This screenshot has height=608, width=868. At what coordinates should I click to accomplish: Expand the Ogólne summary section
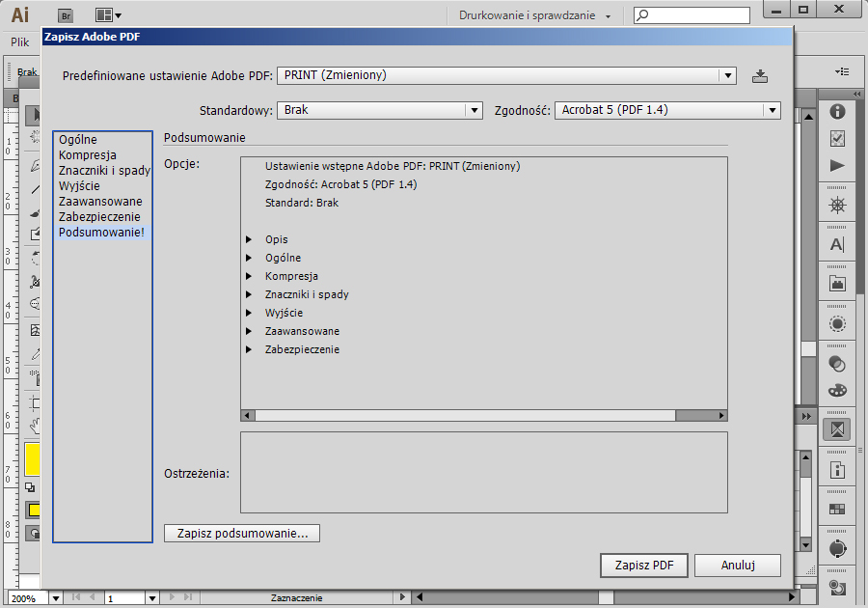pos(249,258)
